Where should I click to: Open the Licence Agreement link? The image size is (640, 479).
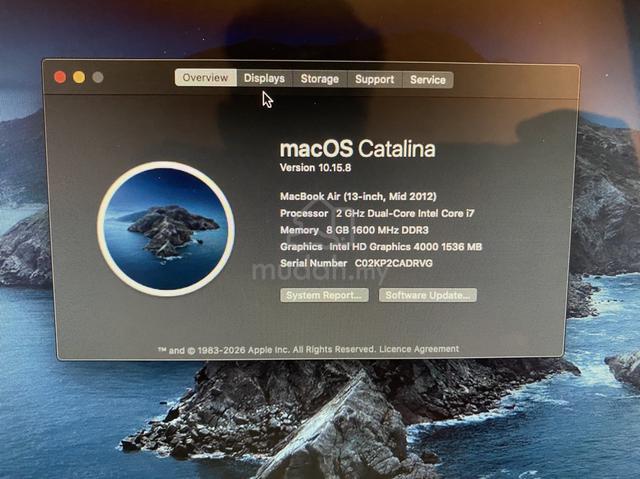419,349
